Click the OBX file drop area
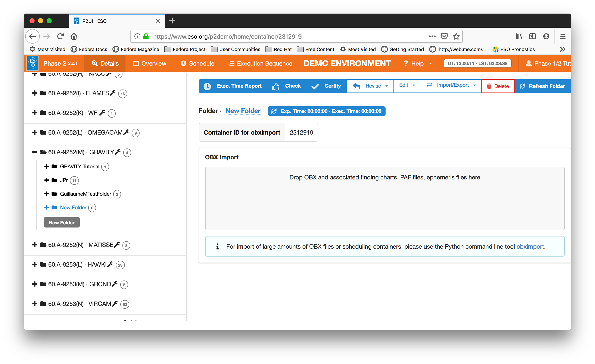This screenshot has width=595, height=364. click(x=384, y=198)
